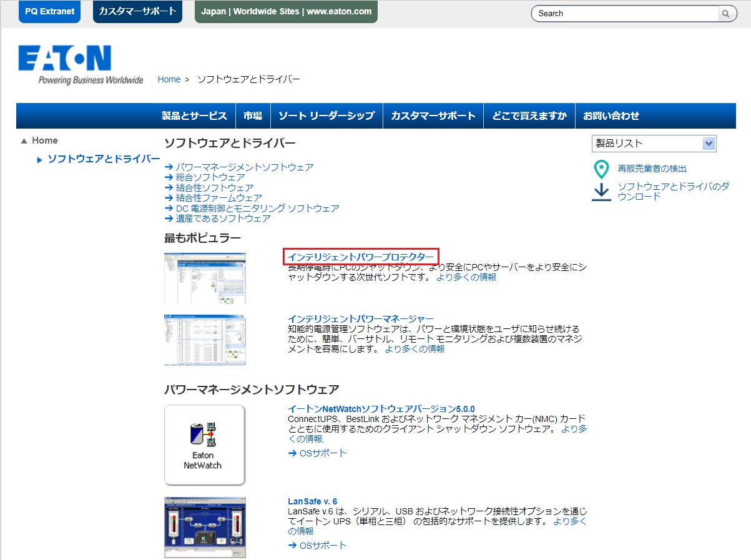Click the arrow icon before OSサポート link
Screen dimensions: 751x560
coord(292,453)
